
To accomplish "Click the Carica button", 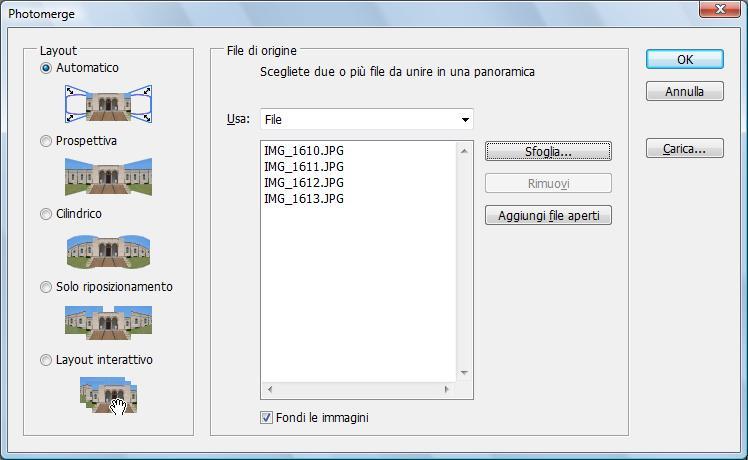I will tap(685, 149).
